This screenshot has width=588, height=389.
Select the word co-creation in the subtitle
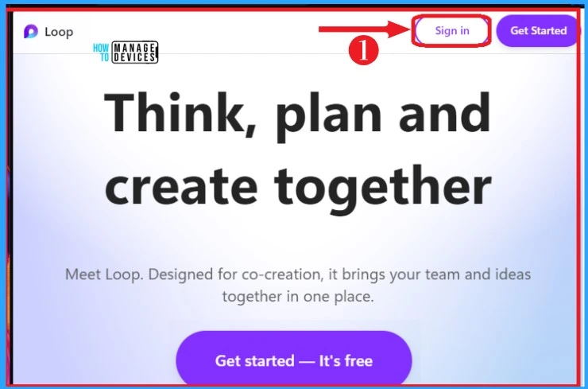[283, 274]
